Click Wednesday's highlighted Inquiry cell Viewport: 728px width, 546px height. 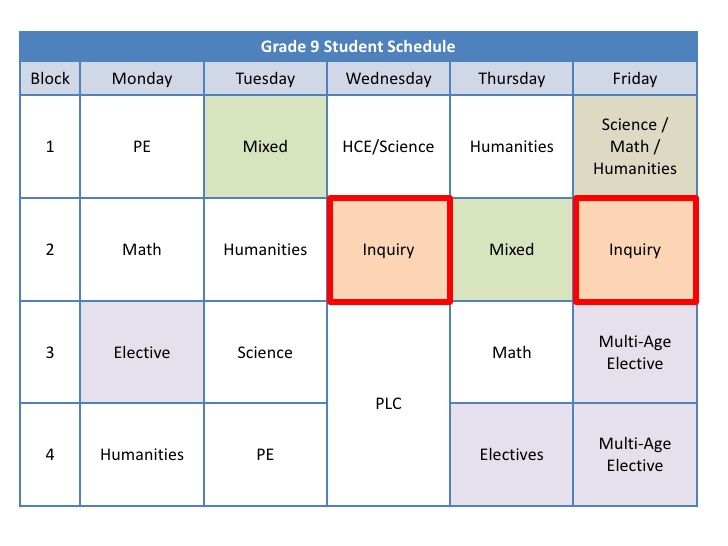pyautogui.click(x=388, y=249)
